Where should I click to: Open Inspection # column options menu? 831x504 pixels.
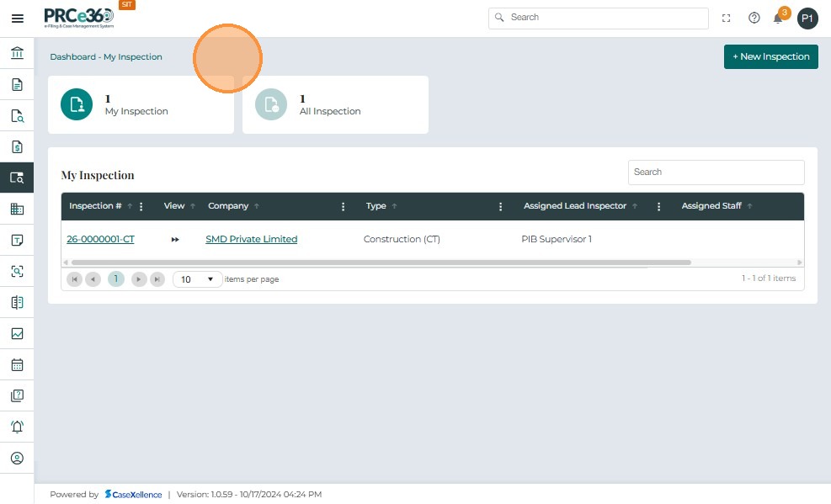141,206
